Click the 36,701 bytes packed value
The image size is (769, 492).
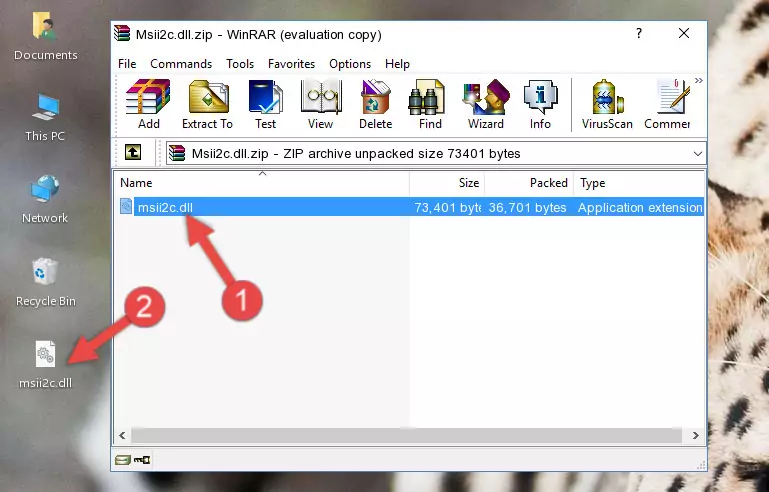pos(527,207)
